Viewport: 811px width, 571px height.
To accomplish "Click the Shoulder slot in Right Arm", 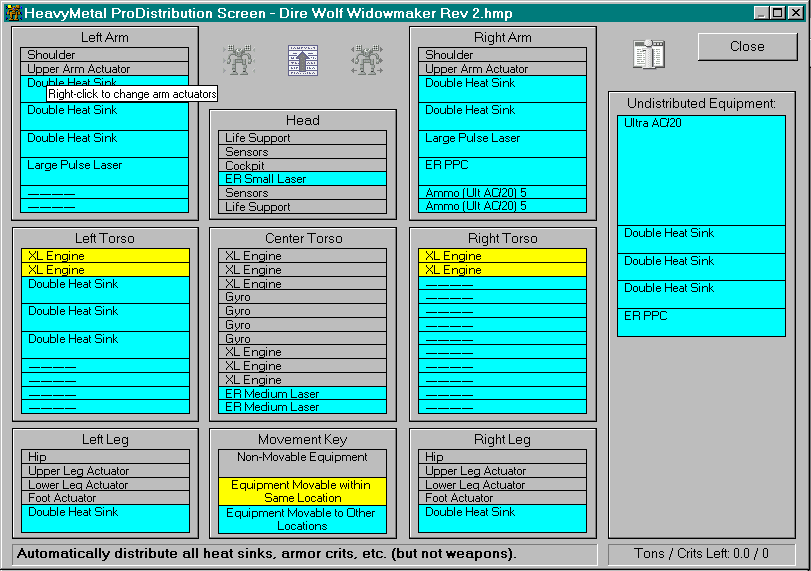I will [x=502, y=55].
